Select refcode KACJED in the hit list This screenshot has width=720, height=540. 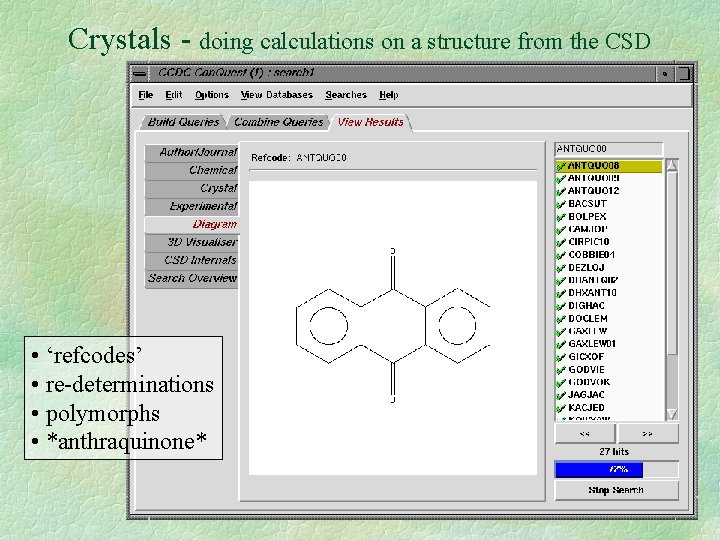[x=586, y=408]
